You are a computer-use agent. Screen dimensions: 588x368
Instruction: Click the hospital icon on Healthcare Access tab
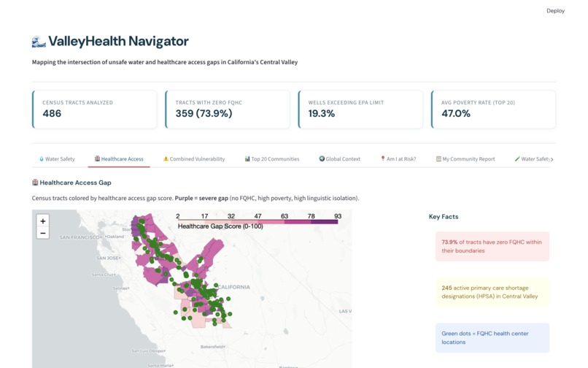[x=97, y=159]
